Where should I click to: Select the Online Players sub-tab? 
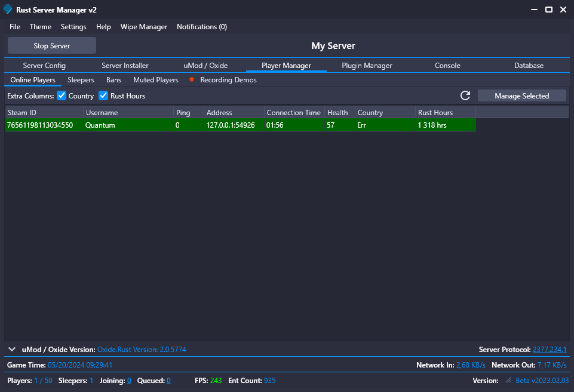[x=33, y=80]
